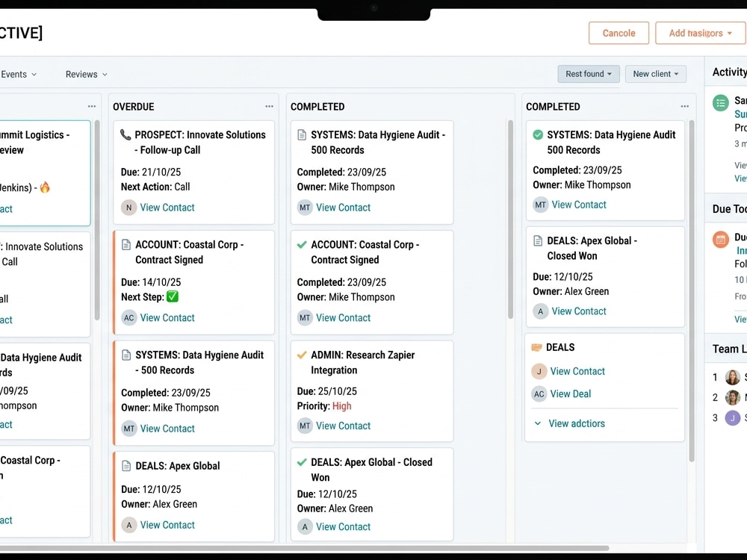Viewport: 747px width, 560px height.
Task: Click title ADMIN: Research Zapier Integration
Action: 362,362
